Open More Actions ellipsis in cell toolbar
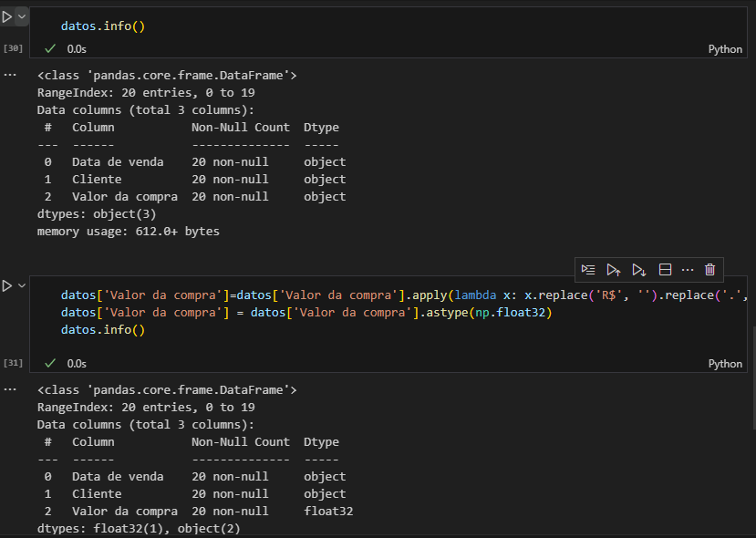The image size is (756, 538). (x=688, y=270)
